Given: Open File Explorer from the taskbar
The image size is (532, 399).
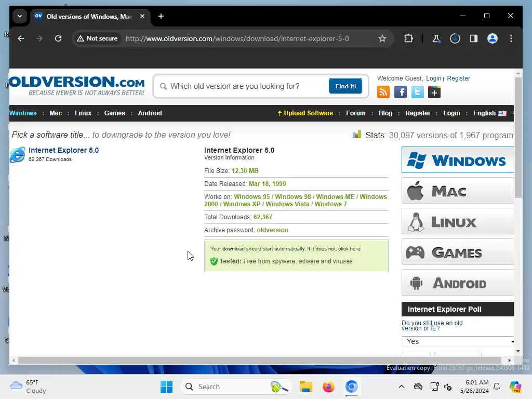Looking at the screenshot, I should 305,387.
